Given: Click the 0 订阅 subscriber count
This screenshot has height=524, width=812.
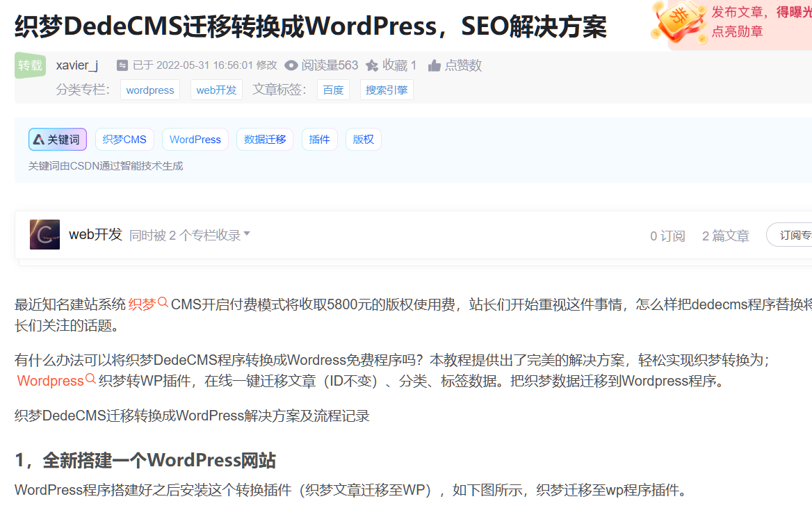Looking at the screenshot, I should coord(667,236).
